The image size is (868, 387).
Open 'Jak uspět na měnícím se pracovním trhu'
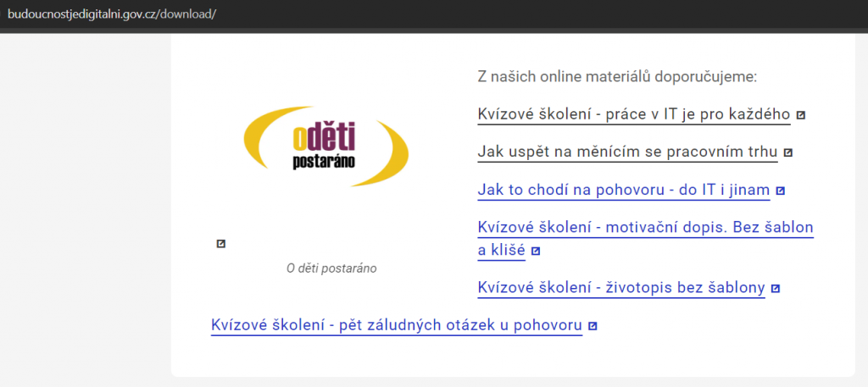627,152
